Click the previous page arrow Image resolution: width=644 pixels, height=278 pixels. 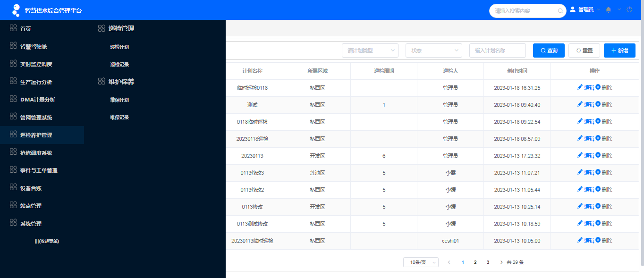coord(449,262)
